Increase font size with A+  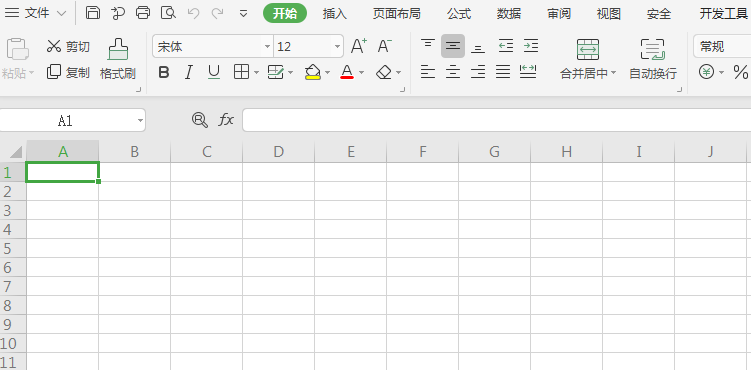tap(359, 46)
